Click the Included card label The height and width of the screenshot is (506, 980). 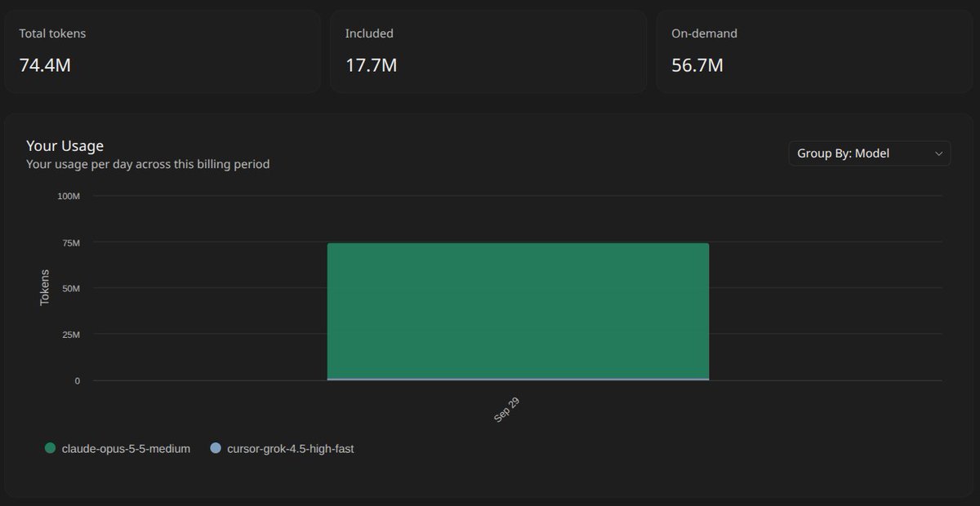(x=369, y=33)
